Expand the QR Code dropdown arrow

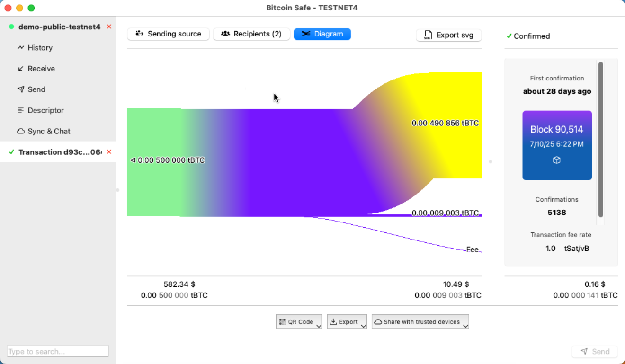(x=319, y=326)
